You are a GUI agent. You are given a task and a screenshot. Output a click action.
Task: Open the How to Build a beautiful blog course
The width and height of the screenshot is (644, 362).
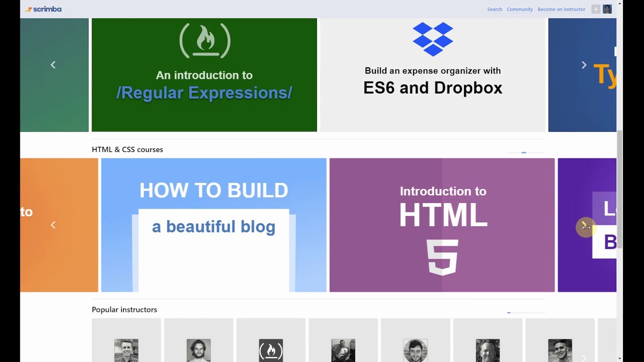pos(214,225)
